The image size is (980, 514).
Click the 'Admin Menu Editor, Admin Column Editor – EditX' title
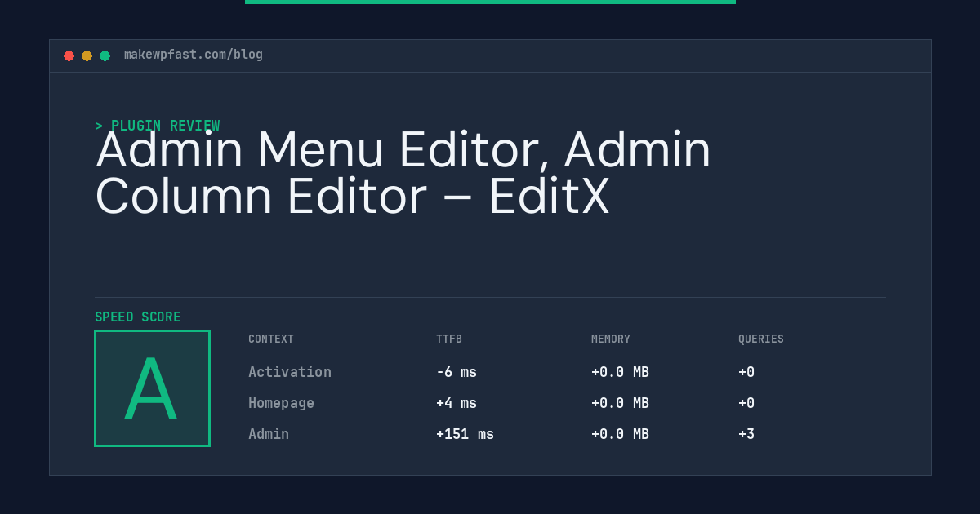[x=403, y=173]
